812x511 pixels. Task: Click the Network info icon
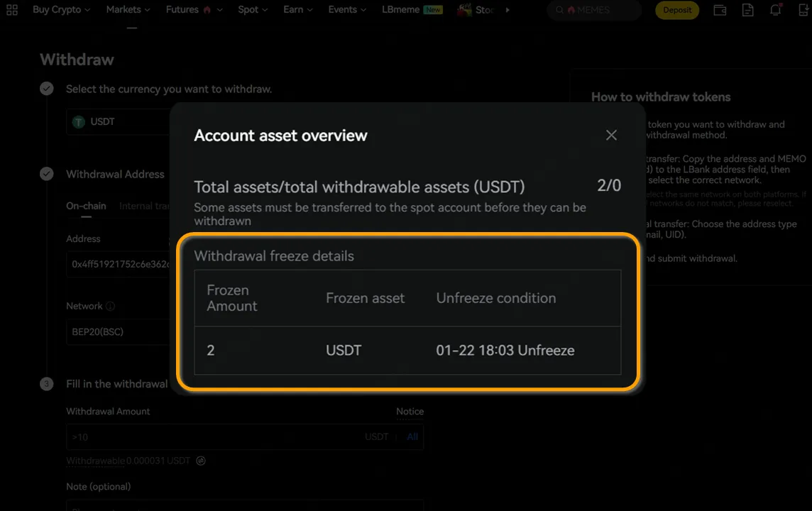(110, 307)
